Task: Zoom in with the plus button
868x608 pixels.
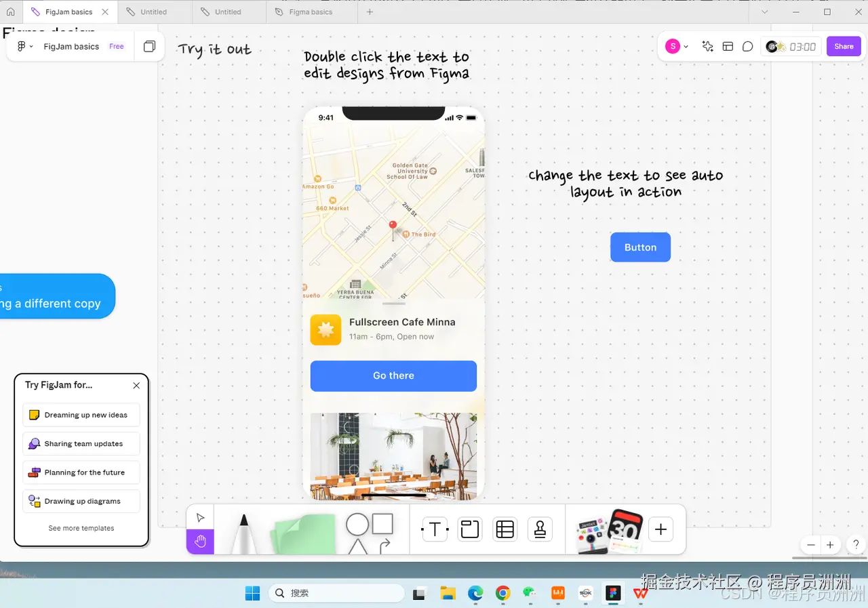Action: (x=830, y=545)
